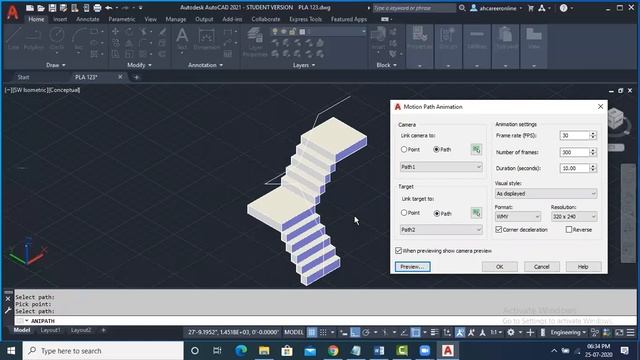Expand the Modify panel flyout
640x360 pixels.
[139, 65]
